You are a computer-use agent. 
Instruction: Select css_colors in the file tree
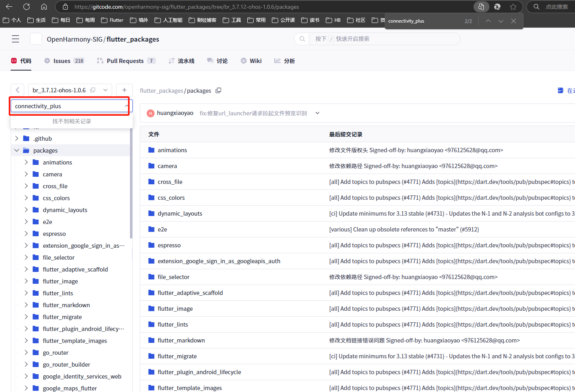[x=56, y=198]
